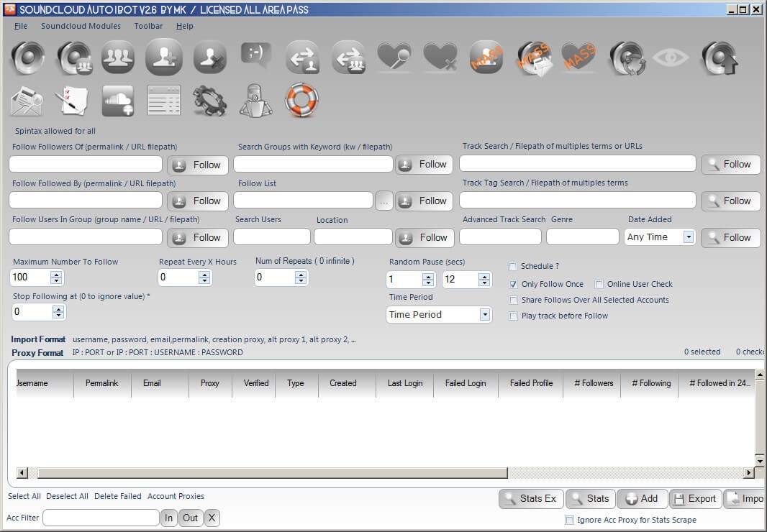Click Follow next to Follow Followers Of
The width and height of the screenshot is (767, 532).
198,165
